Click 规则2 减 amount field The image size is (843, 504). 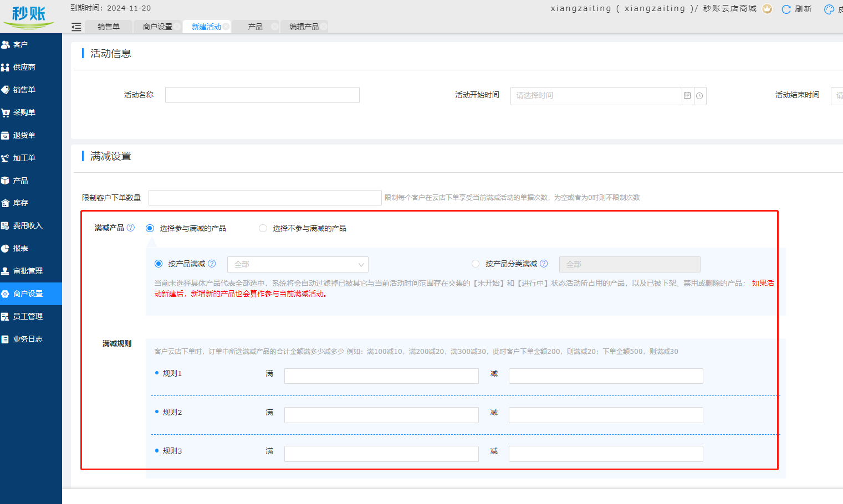point(606,415)
